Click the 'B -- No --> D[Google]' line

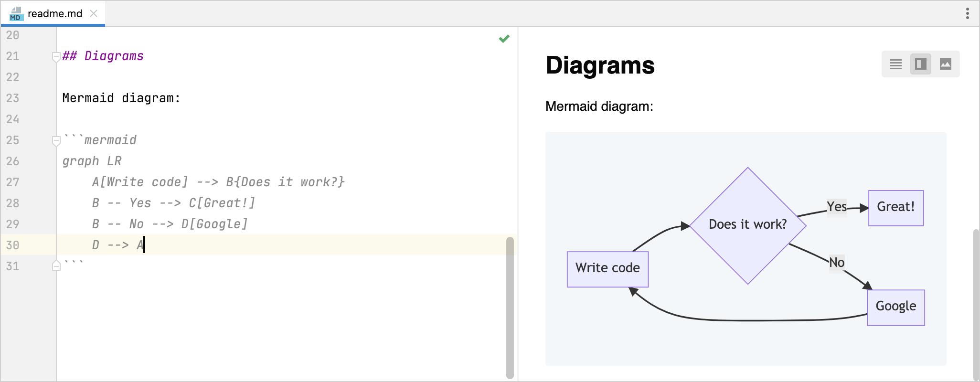[x=170, y=224]
